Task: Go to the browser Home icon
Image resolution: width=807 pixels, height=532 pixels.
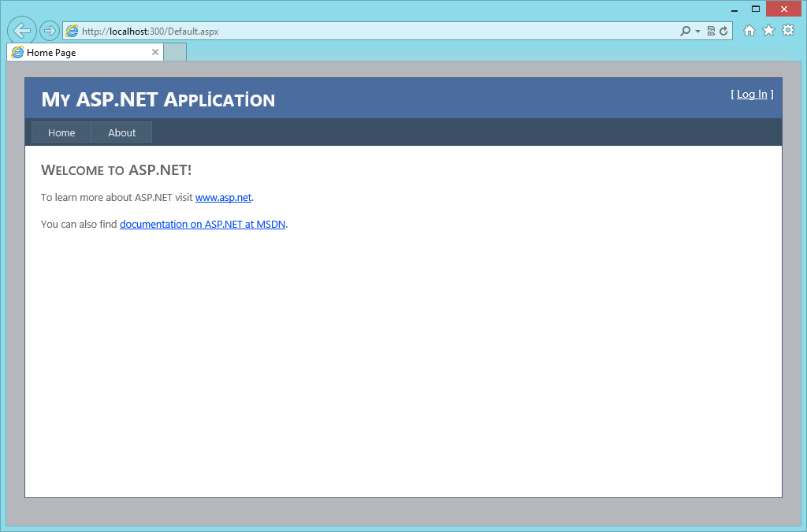Action: (x=749, y=31)
